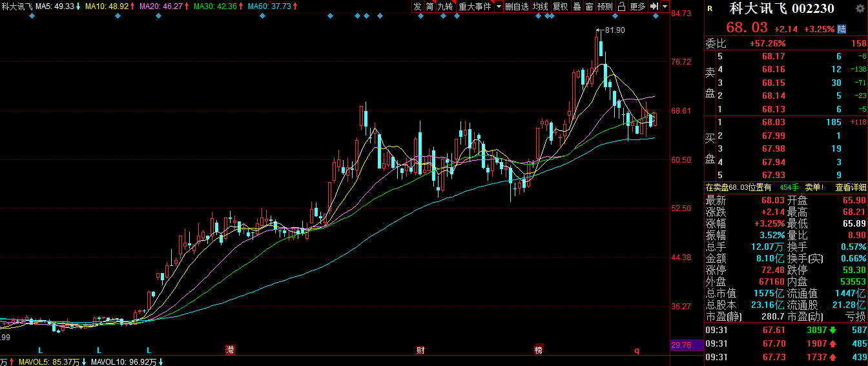Select buy level 5 price 67.93

[x=773, y=175]
